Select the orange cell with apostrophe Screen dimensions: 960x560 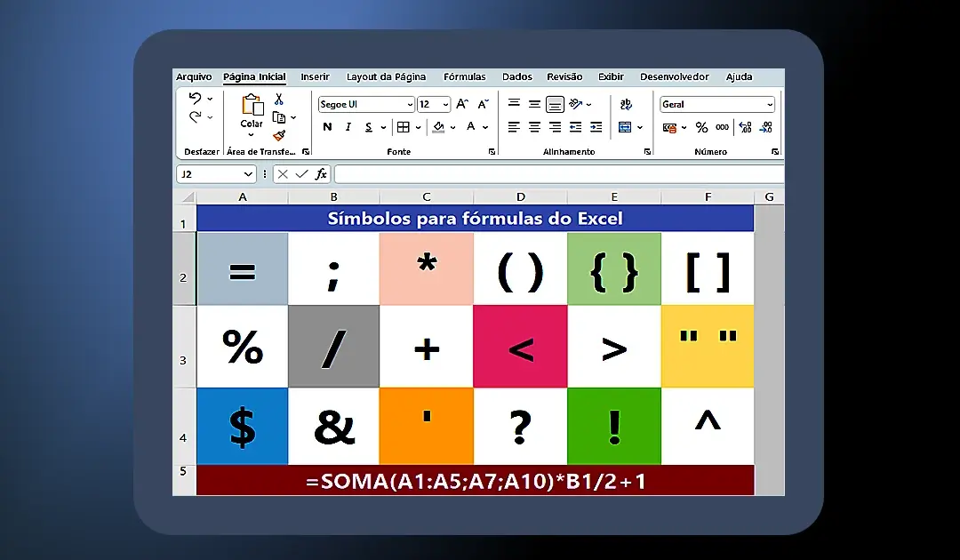click(x=427, y=426)
